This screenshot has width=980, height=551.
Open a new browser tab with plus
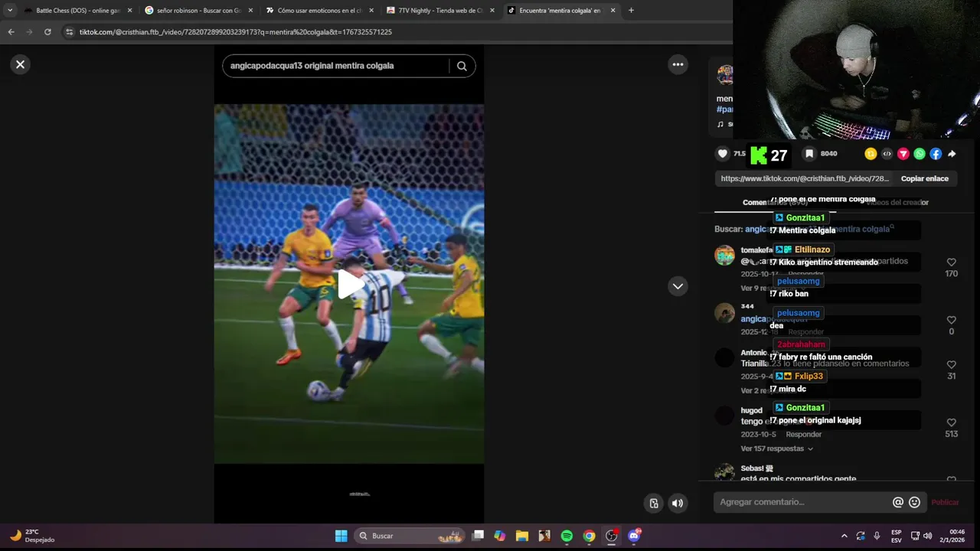[x=631, y=11]
